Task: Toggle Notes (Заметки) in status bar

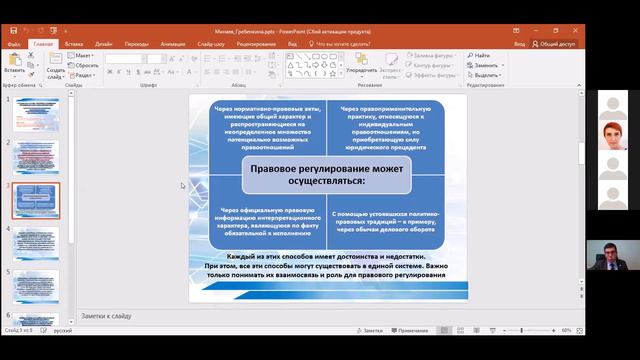Action: 370,331
